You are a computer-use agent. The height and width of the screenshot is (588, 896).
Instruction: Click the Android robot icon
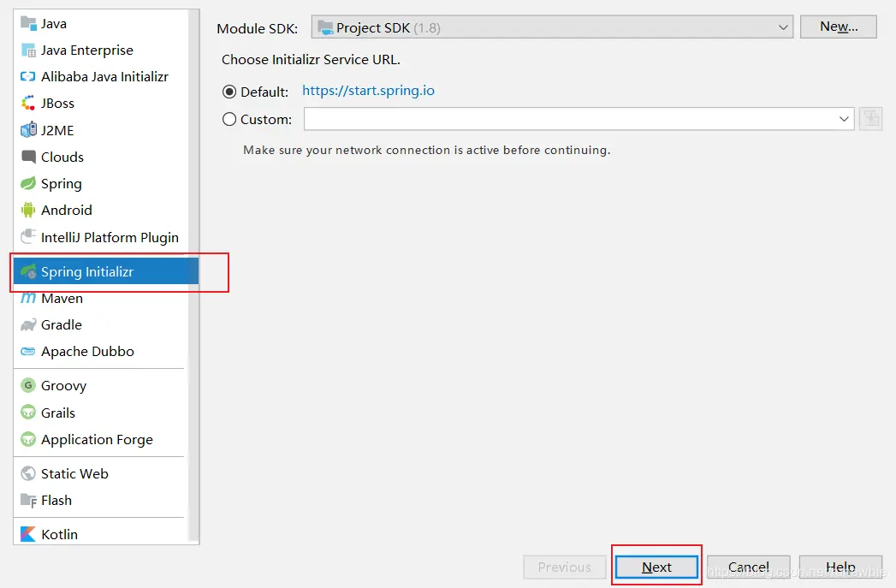coord(28,211)
